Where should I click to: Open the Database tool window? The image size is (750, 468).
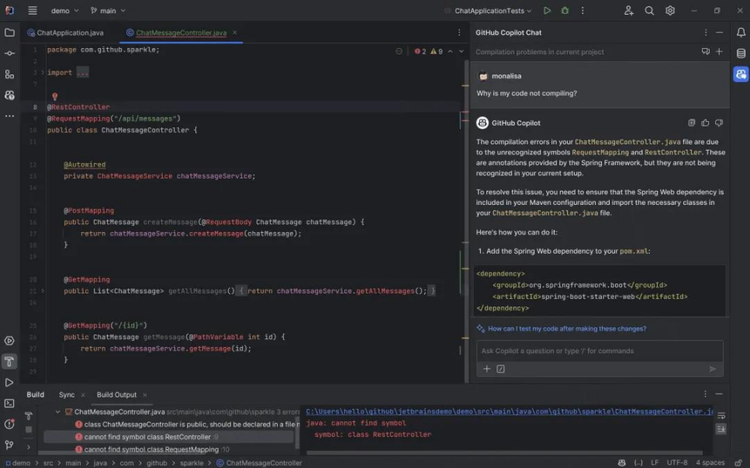click(x=741, y=53)
